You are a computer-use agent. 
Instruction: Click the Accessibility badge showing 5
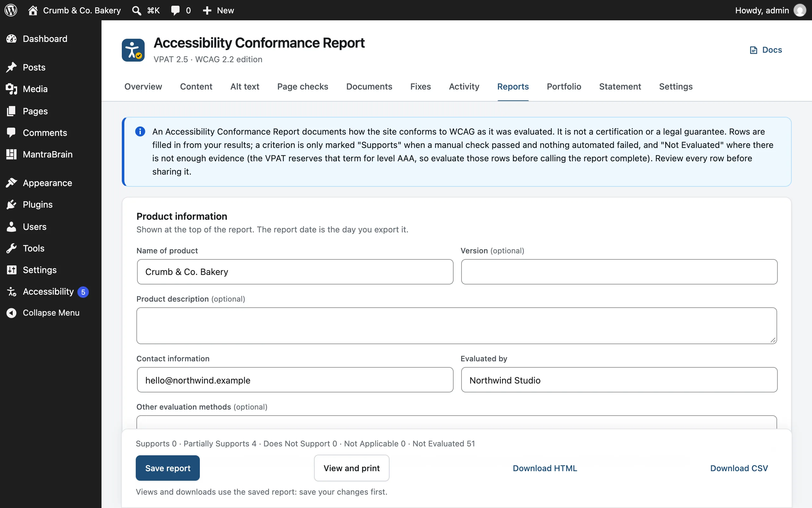pos(83,292)
